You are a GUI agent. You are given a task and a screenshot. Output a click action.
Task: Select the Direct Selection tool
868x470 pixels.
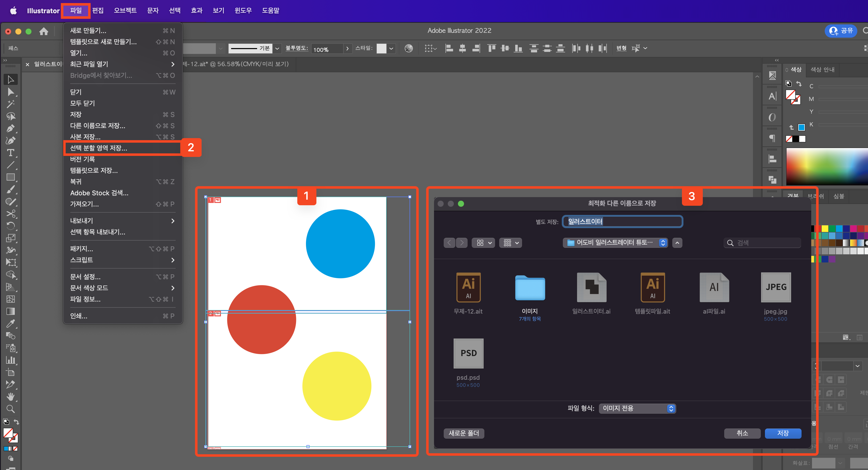click(x=10, y=92)
